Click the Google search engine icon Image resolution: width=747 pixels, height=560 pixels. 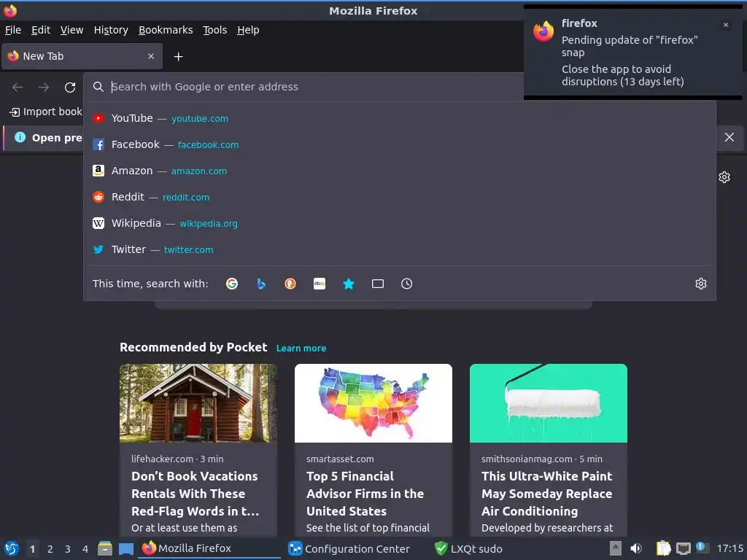click(232, 284)
